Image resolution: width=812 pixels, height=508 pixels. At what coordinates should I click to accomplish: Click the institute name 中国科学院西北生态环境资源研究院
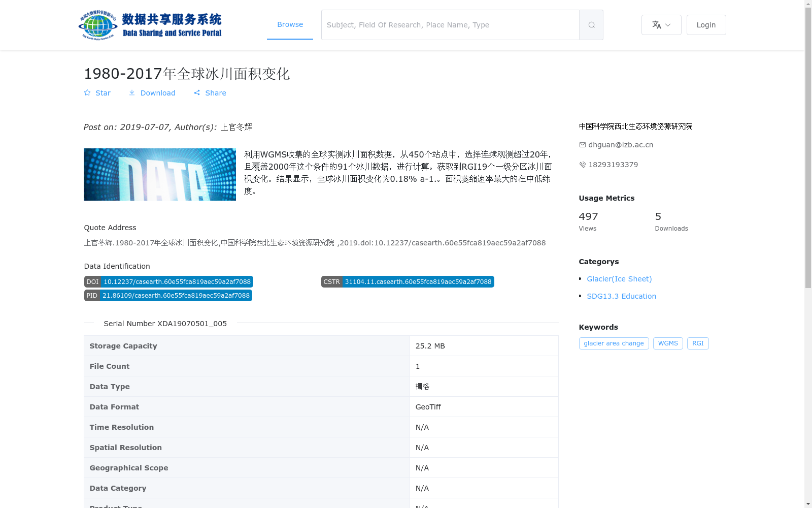tap(635, 126)
